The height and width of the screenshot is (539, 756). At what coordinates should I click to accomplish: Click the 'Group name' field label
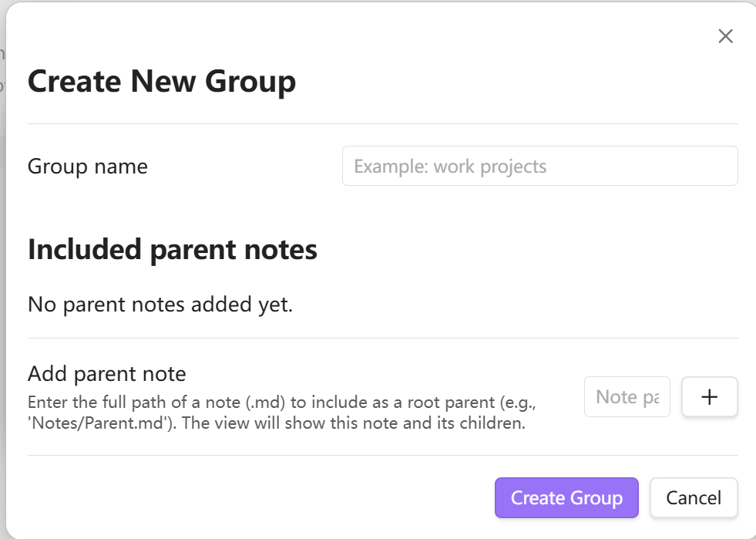click(88, 166)
